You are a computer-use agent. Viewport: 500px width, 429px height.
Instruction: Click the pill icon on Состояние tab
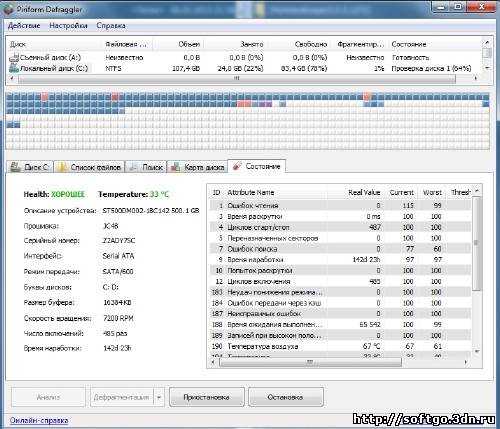pyautogui.click(x=237, y=166)
